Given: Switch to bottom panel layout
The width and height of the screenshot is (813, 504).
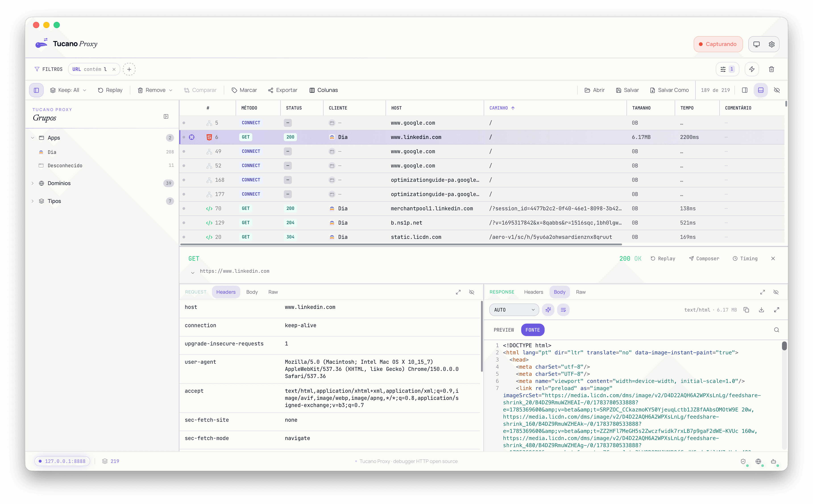Looking at the screenshot, I should (761, 90).
